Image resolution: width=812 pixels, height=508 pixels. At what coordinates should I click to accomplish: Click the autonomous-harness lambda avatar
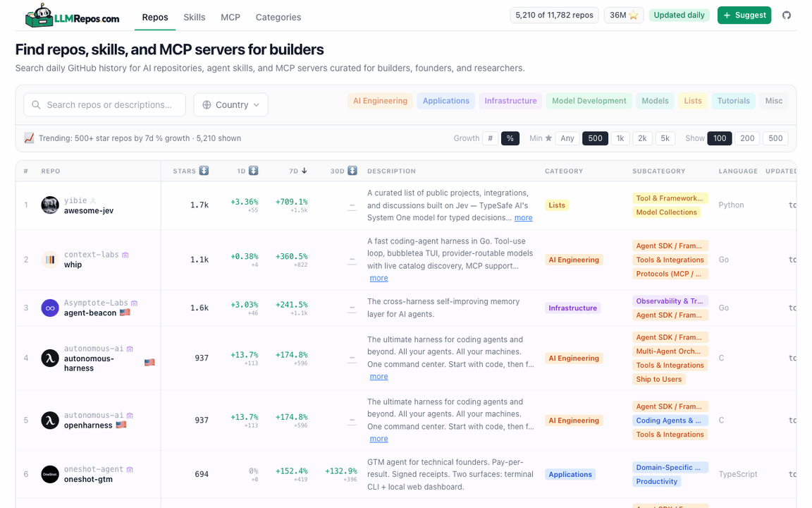click(x=50, y=358)
